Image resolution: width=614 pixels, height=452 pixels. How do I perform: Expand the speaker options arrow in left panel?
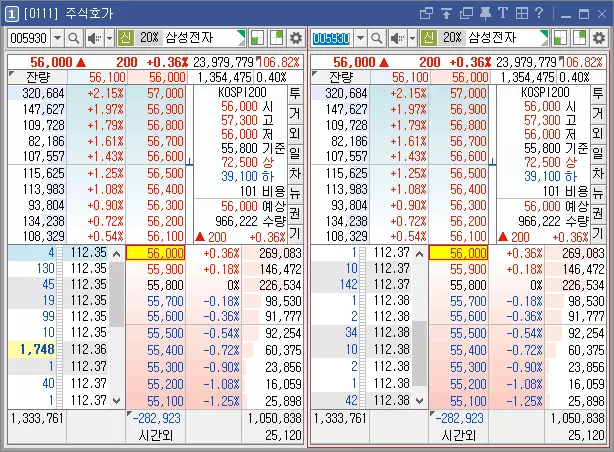coord(109,38)
